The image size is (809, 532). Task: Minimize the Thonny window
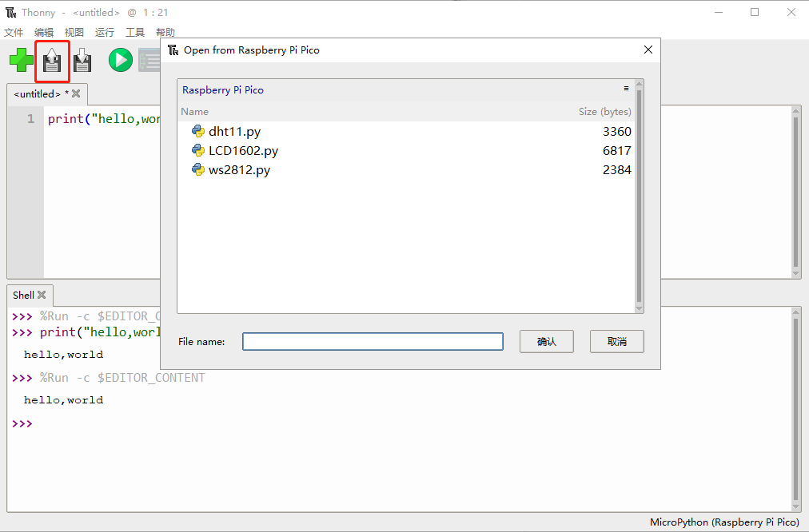(x=719, y=12)
